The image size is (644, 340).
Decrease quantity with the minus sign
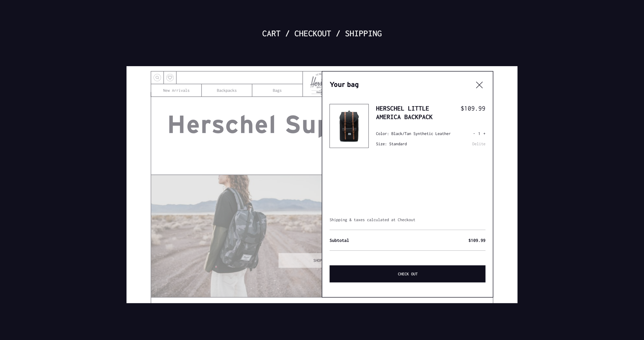tap(474, 133)
